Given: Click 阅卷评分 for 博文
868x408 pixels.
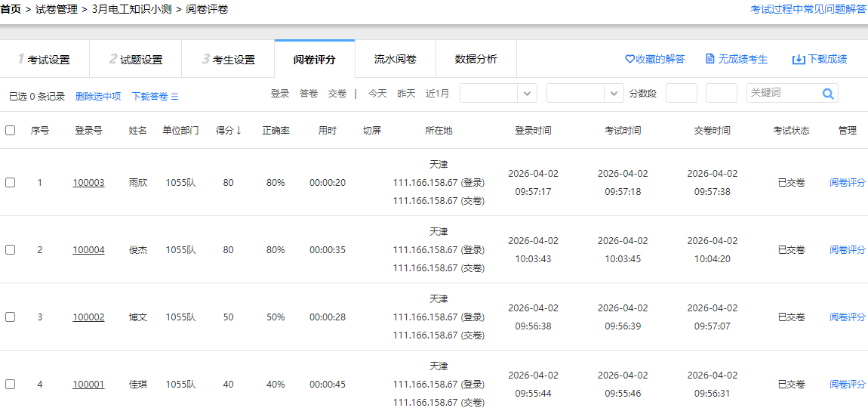Looking at the screenshot, I should click(847, 317).
